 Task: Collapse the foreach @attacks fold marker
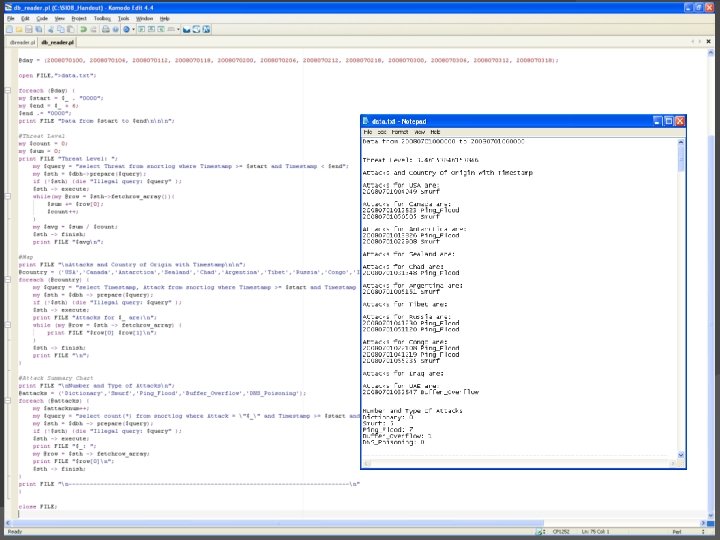pyautogui.click(x=7, y=402)
